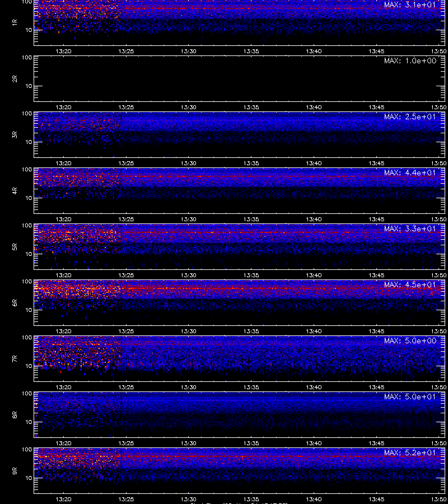448x504 pixels.
Task: Click 13:40 tick label under 4R panel
Action: point(314,219)
